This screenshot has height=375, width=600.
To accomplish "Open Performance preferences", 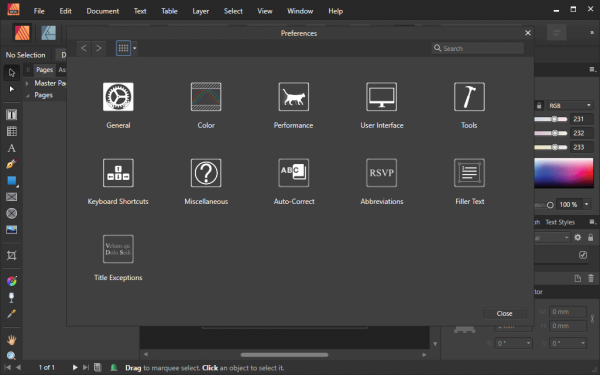I will [293, 97].
